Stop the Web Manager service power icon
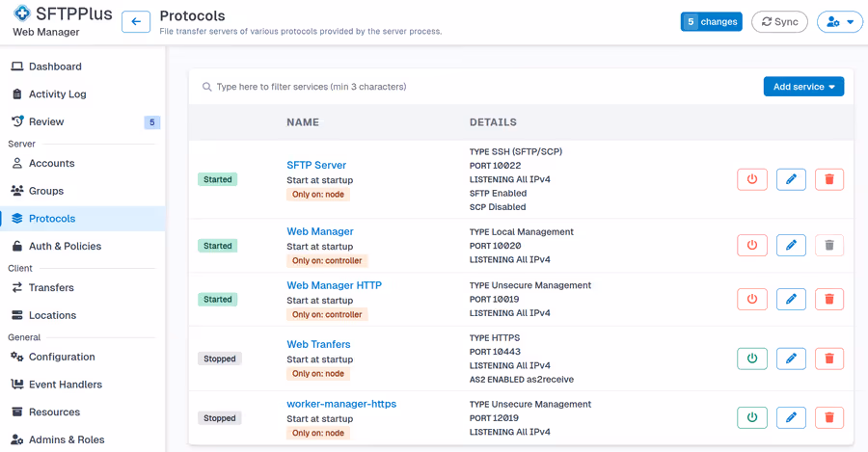 pos(752,245)
